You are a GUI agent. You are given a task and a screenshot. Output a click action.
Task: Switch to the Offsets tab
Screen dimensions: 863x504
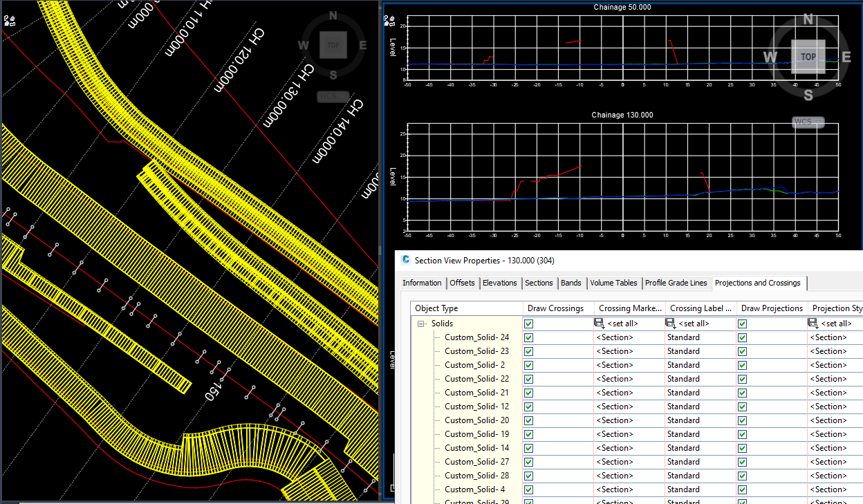coord(462,283)
